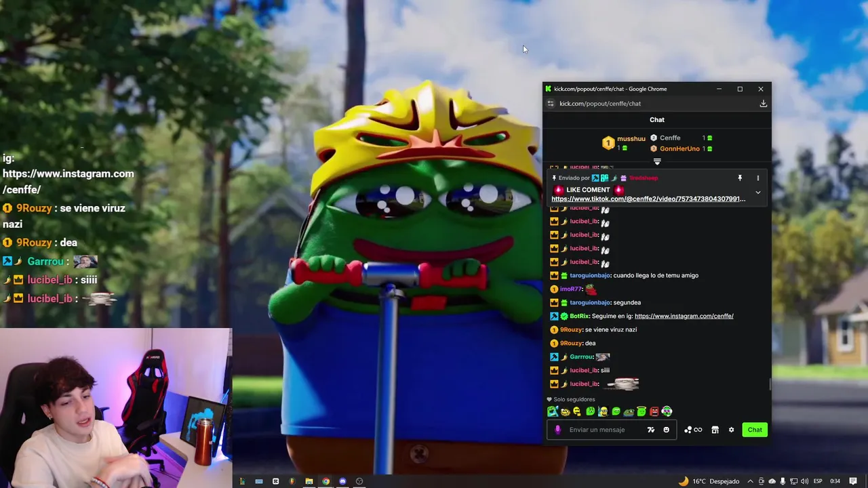Screen dimensions: 868x488
Task: Show hidden system tray icons chevron
Action: pyautogui.click(x=750, y=481)
